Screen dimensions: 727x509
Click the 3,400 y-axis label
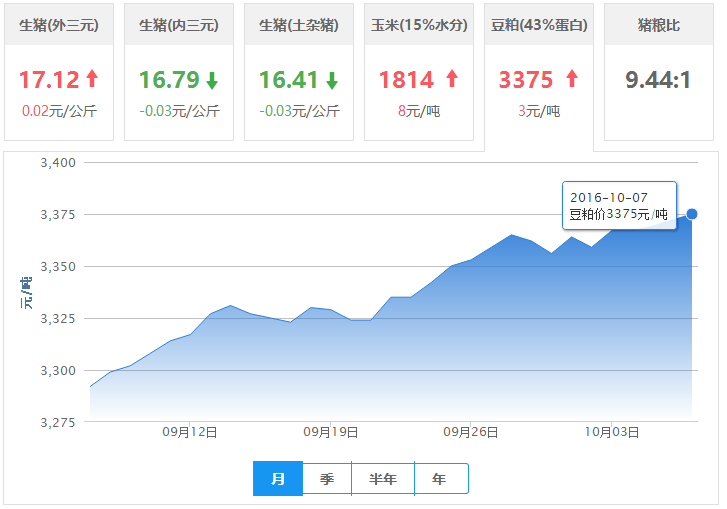click(58, 163)
